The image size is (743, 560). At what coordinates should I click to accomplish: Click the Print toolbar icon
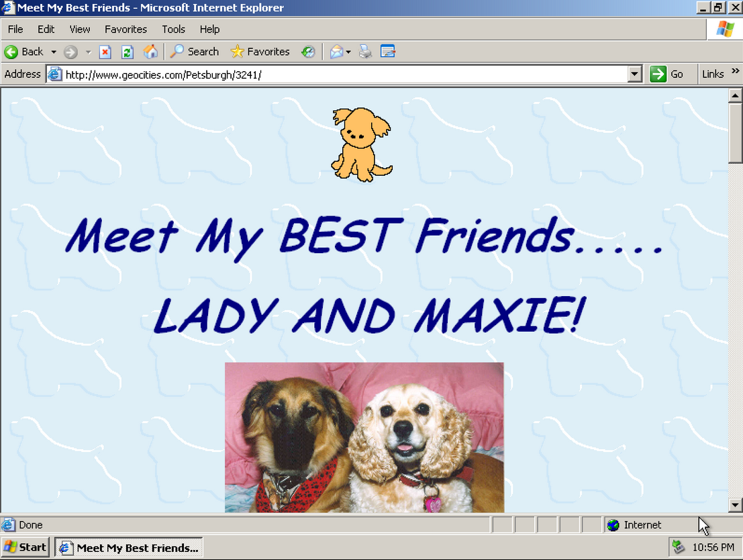pyautogui.click(x=365, y=52)
